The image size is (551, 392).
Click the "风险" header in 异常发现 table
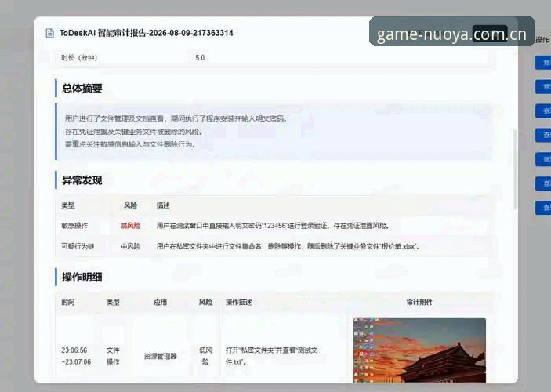[130, 205]
